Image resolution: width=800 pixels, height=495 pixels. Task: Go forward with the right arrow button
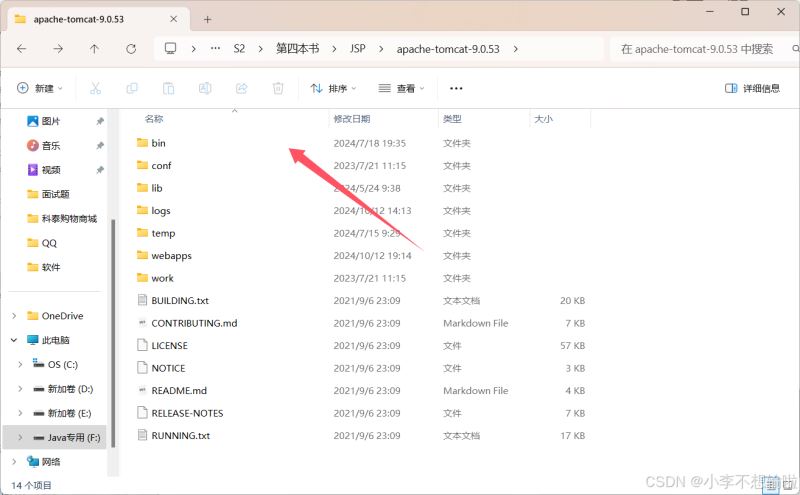pyautogui.click(x=58, y=49)
